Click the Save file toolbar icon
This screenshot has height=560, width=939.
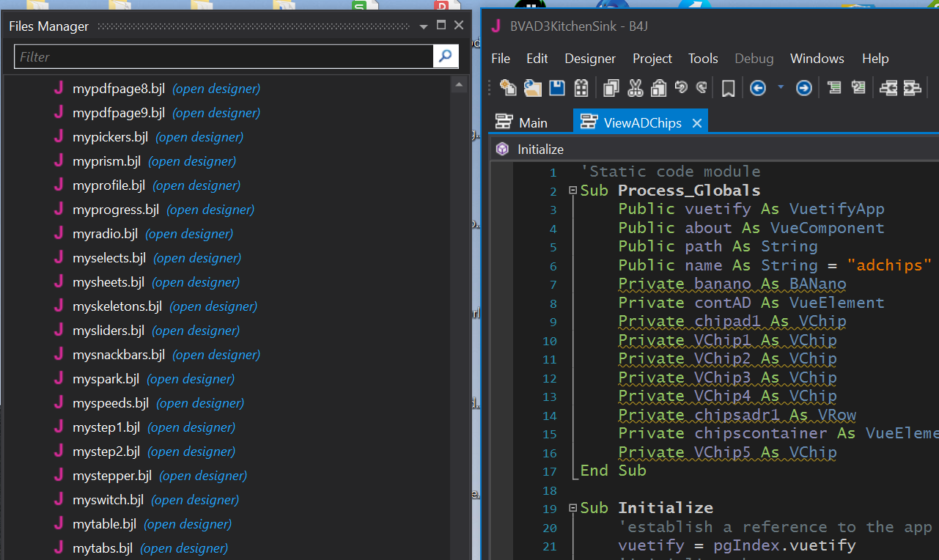pos(557,88)
